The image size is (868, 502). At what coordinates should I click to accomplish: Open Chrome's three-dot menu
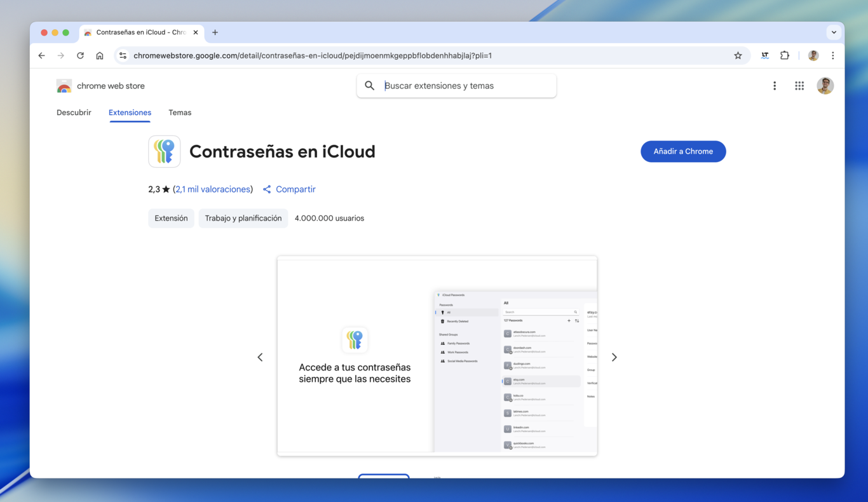tap(833, 55)
